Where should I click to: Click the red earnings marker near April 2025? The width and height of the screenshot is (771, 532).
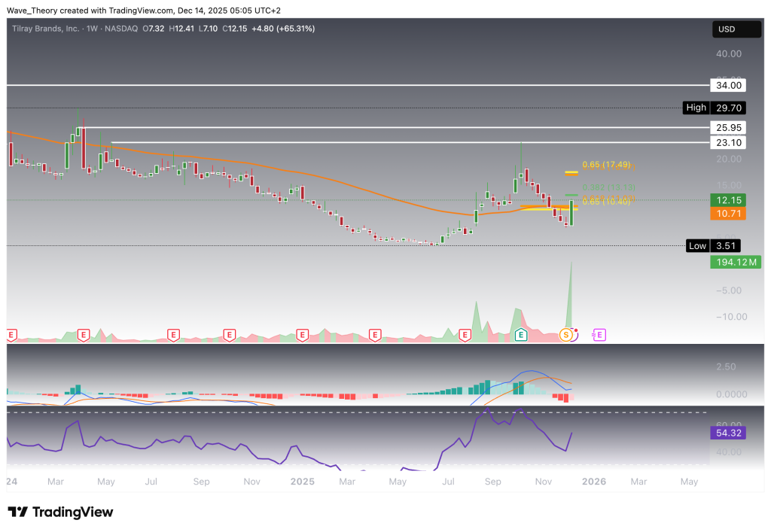pos(374,334)
